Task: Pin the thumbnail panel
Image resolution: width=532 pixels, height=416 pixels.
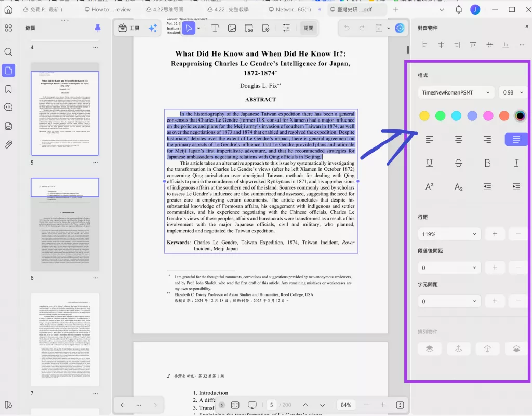Action: 97,28
